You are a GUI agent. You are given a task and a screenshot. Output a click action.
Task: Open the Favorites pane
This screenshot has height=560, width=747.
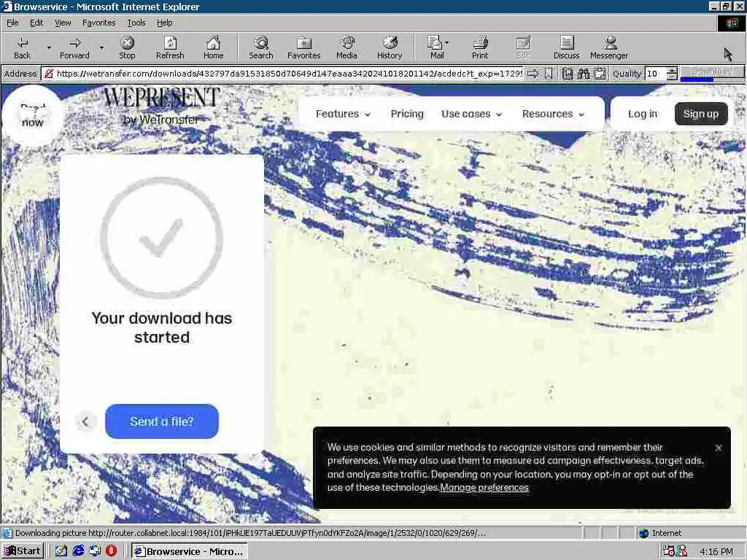[x=304, y=47]
